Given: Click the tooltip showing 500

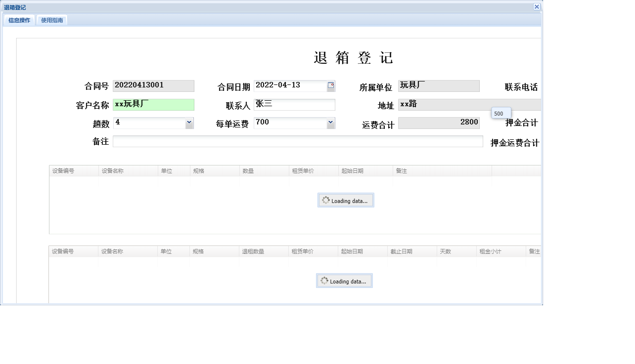Looking at the screenshot, I should (x=500, y=113).
